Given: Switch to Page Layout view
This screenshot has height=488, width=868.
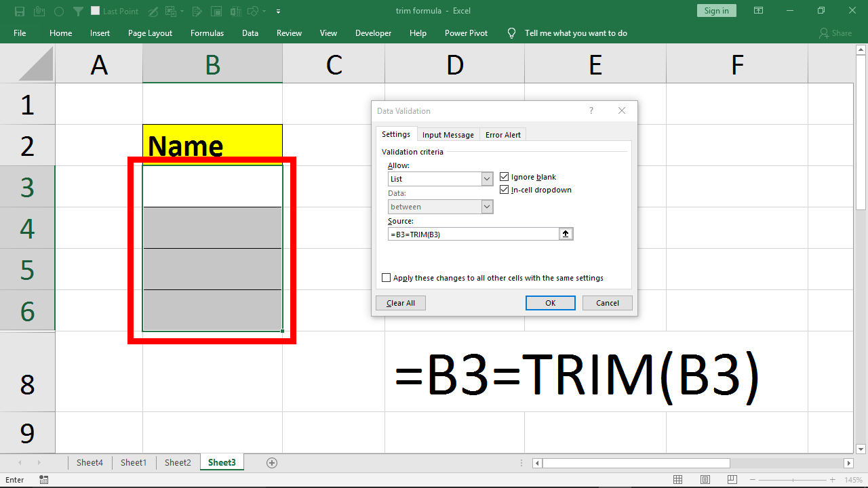Looking at the screenshot, I should click(705, 479).
